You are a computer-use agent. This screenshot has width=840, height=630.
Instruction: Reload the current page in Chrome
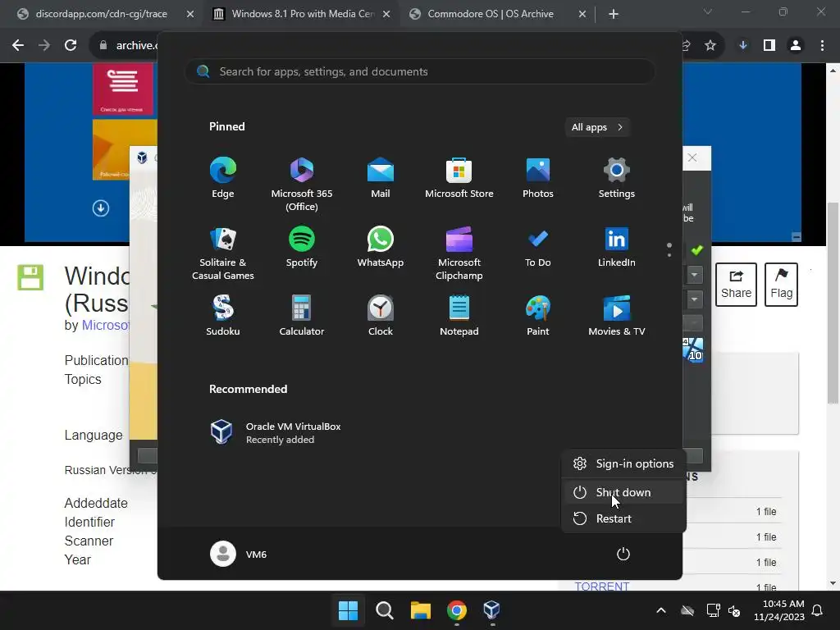71,46
